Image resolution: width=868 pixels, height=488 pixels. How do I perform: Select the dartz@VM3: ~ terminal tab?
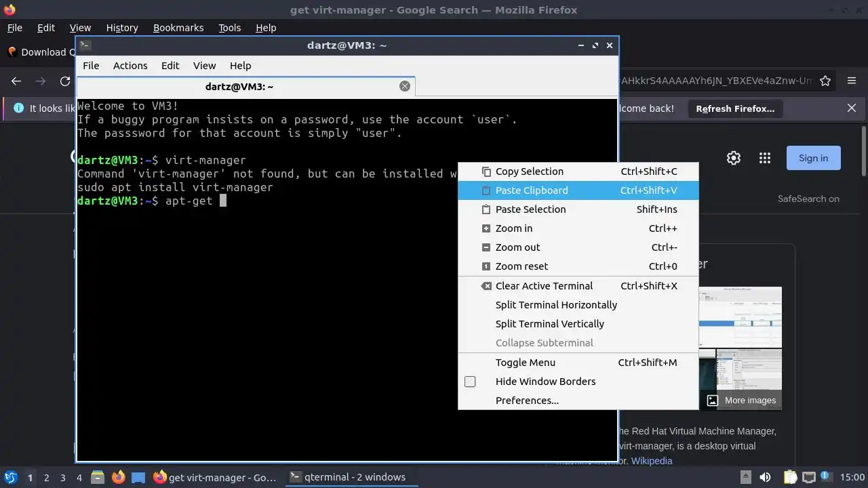(245, 87)
